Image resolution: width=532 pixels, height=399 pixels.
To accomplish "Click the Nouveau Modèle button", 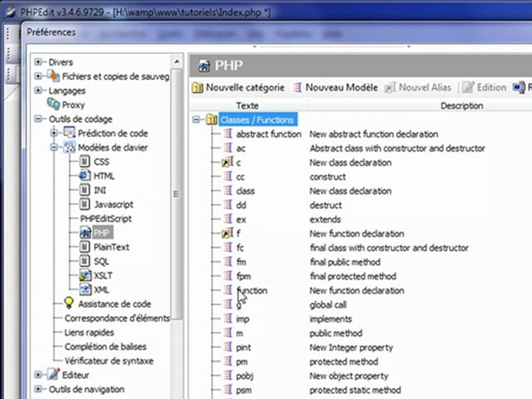I will coord(336,88).
